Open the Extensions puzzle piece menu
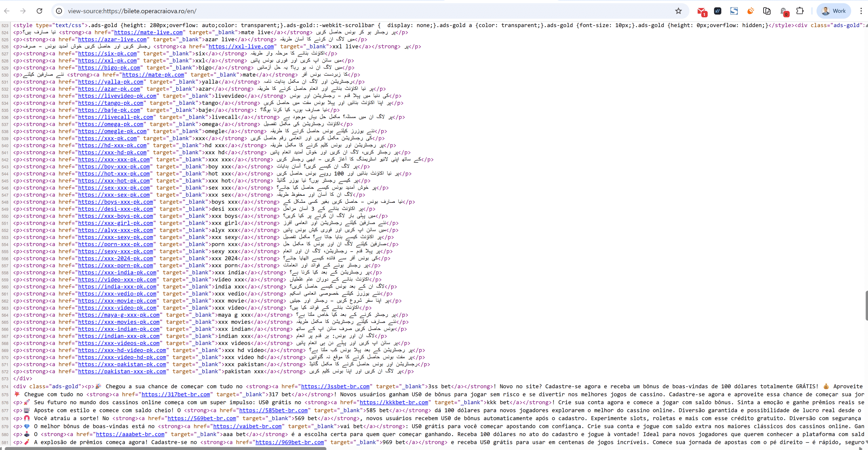Screen dimensions: 868x450 tap(800, 11)
